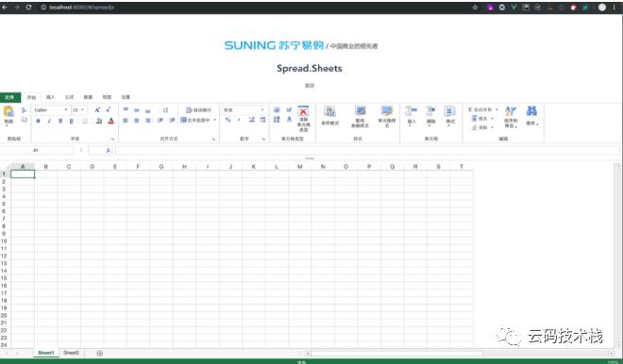The image size is (623, 364).
Task: Click the A1 name box
Action: 37,151
